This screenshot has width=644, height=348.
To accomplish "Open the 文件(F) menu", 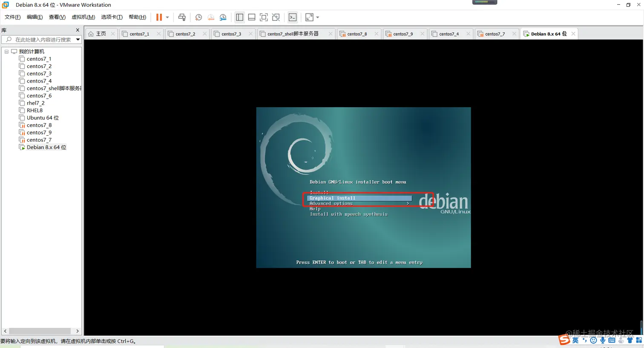I will coord(12,17).
